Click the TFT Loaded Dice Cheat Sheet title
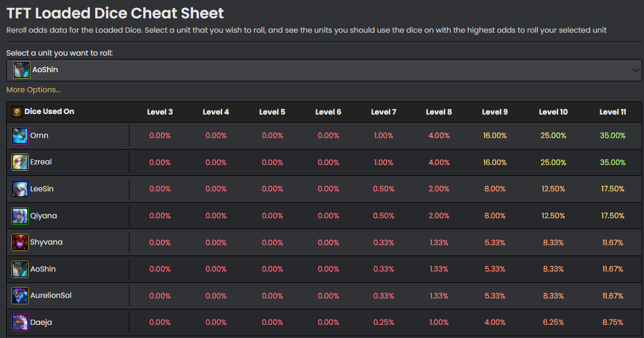 [x=115, y=13]
